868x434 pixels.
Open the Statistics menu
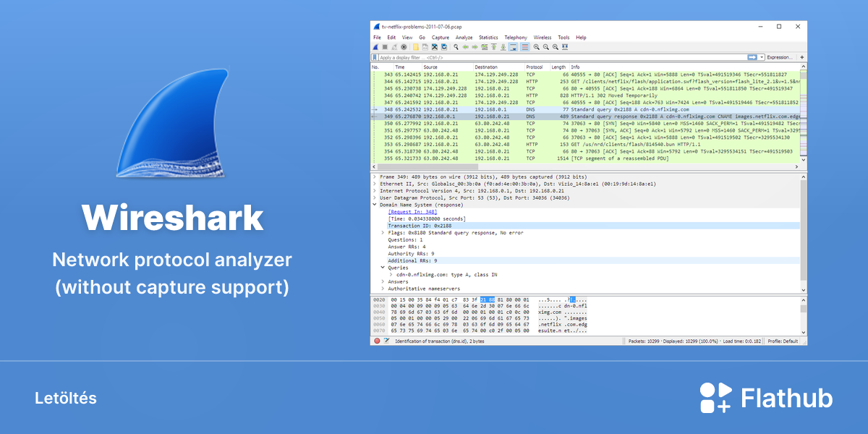[488, 38]
